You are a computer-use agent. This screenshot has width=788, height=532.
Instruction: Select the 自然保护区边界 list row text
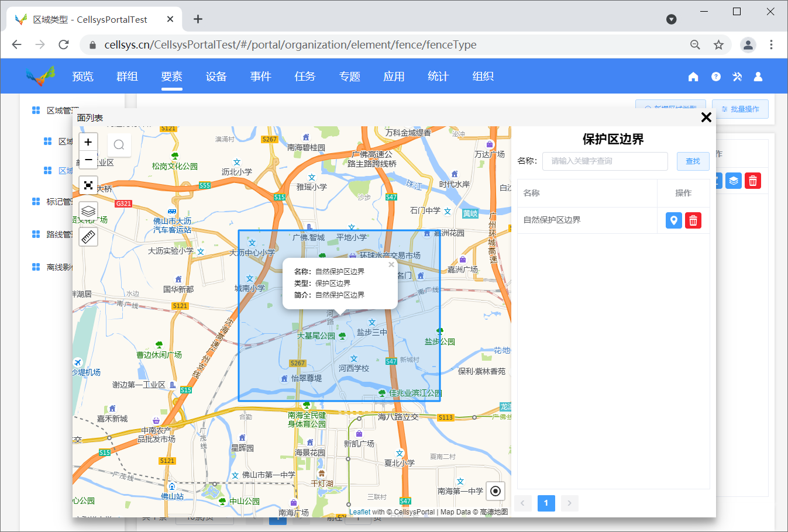tap(552, 220)
